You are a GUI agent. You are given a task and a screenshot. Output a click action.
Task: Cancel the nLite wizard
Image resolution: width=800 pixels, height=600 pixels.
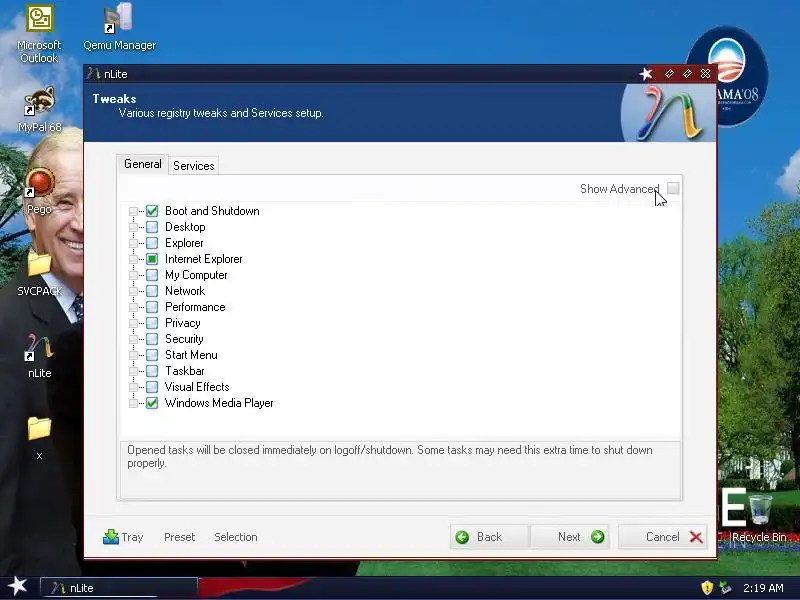[662, 537]
